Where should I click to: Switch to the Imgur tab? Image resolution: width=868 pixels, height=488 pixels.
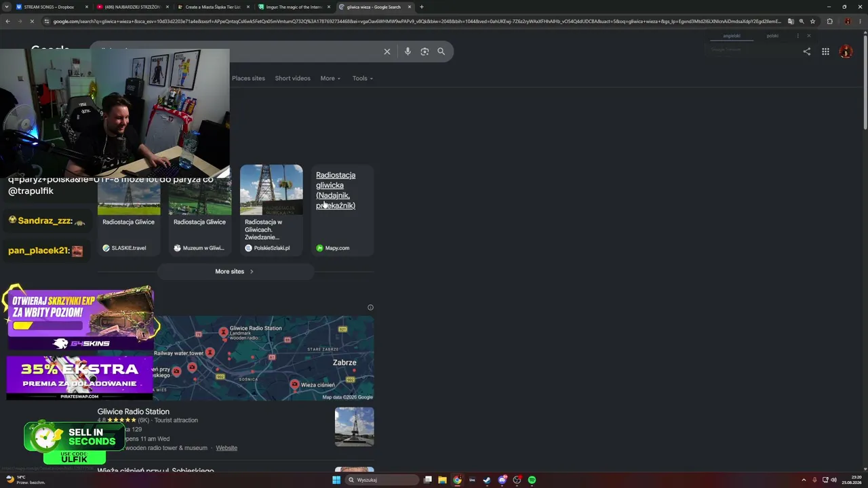294,7
